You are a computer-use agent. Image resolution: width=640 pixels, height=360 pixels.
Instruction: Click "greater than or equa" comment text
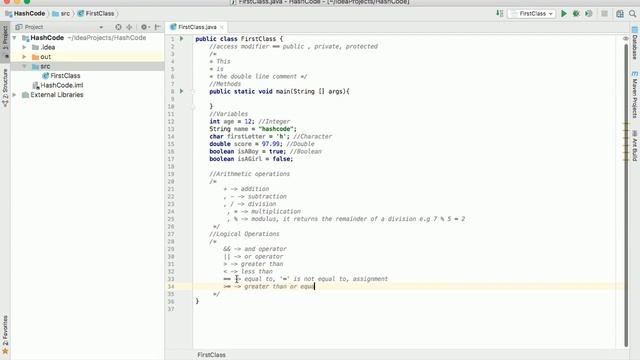[x=279, y=287]
